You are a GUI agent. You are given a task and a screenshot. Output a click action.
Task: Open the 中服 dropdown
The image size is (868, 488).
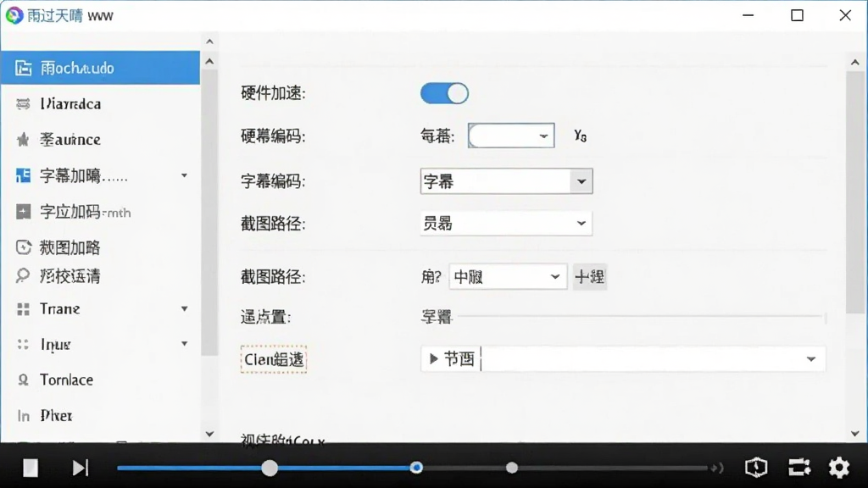[x=508, y=277]
